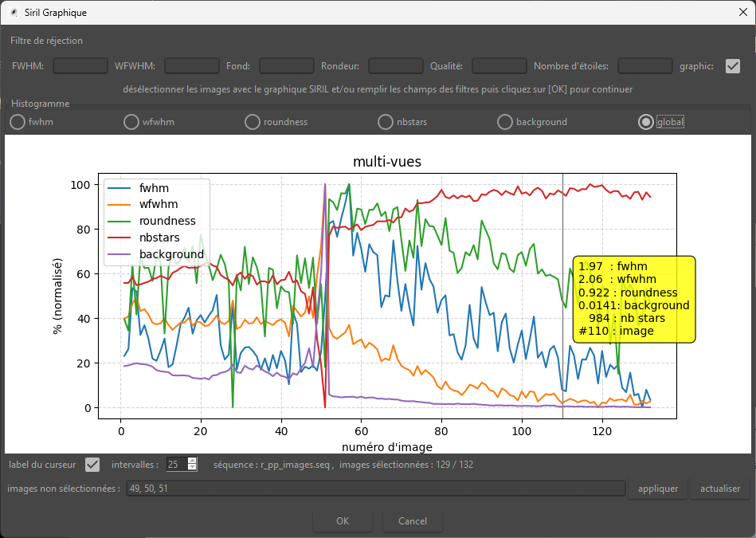Click the appliquer button

658,489
